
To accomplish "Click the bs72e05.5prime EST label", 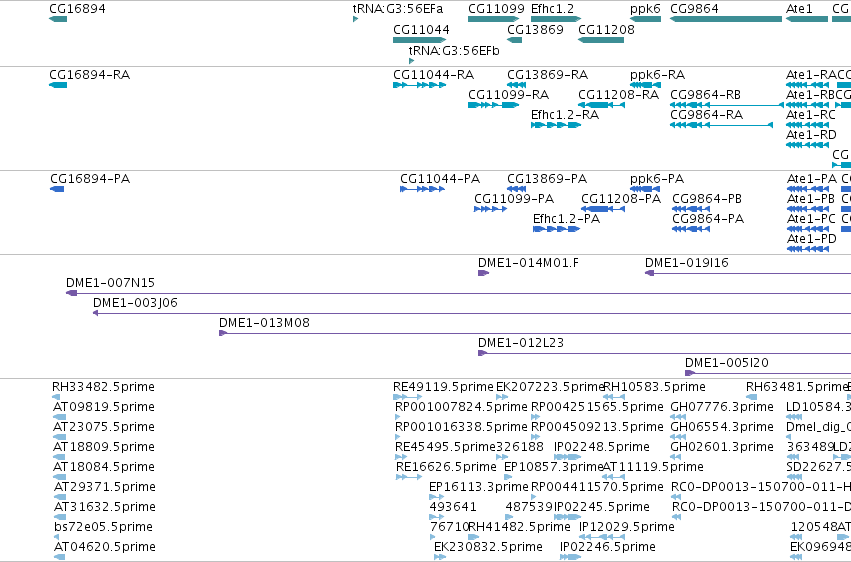I will 103,527.
